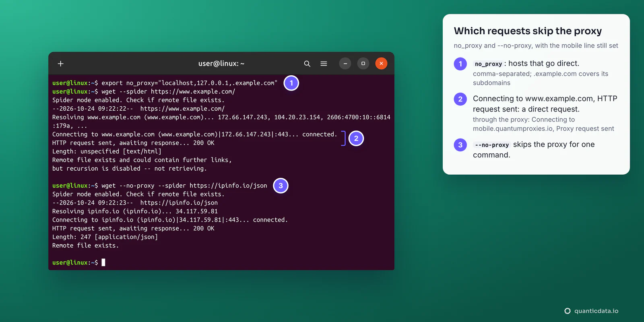Viewport: 644px width, 322px height.
Task: Open the terminal hamburger menu
Action: [x=324, y=64]
